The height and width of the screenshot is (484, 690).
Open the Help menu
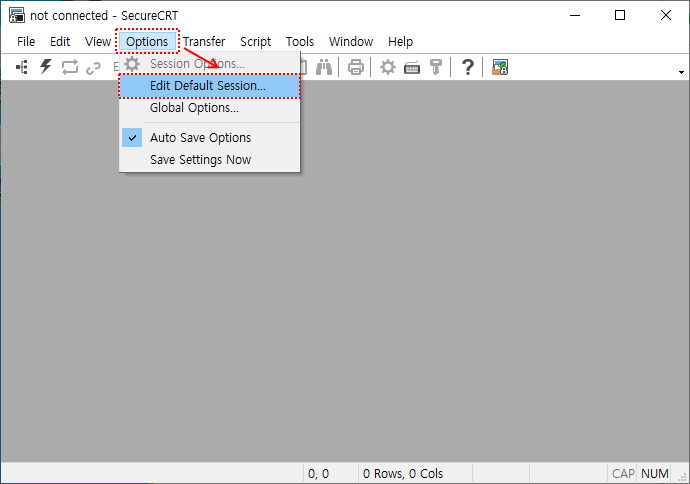[x=400, y=41]
